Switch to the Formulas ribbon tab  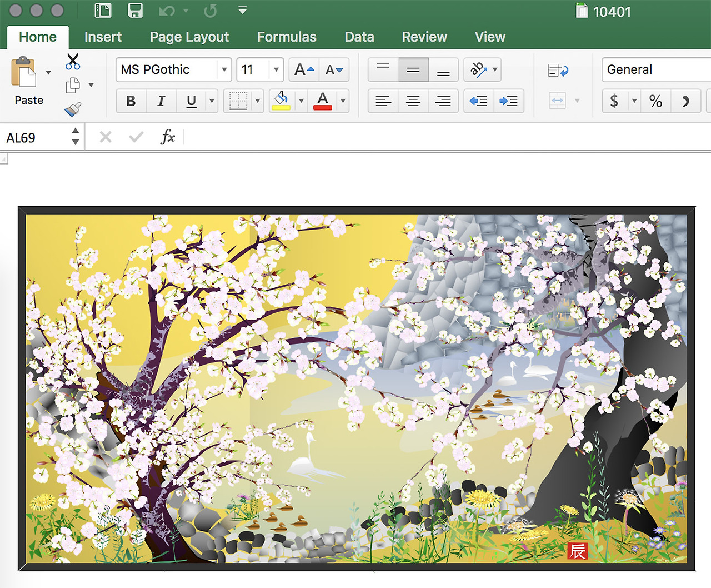tap(287, 37)
